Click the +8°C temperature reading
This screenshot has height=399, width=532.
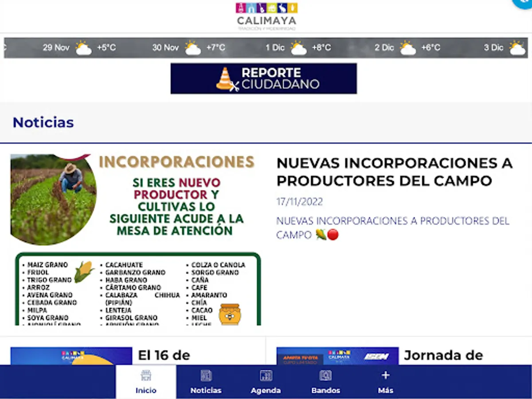click(321, 47)
